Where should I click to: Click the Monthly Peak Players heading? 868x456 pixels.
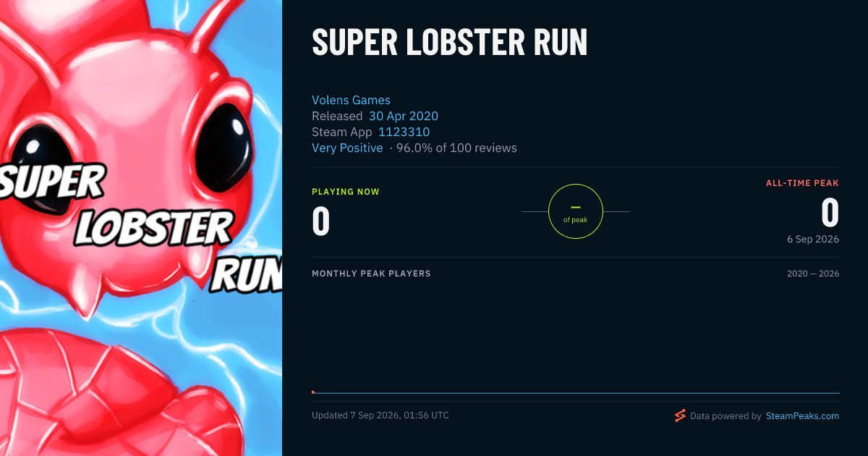click(x=371, y=274)
